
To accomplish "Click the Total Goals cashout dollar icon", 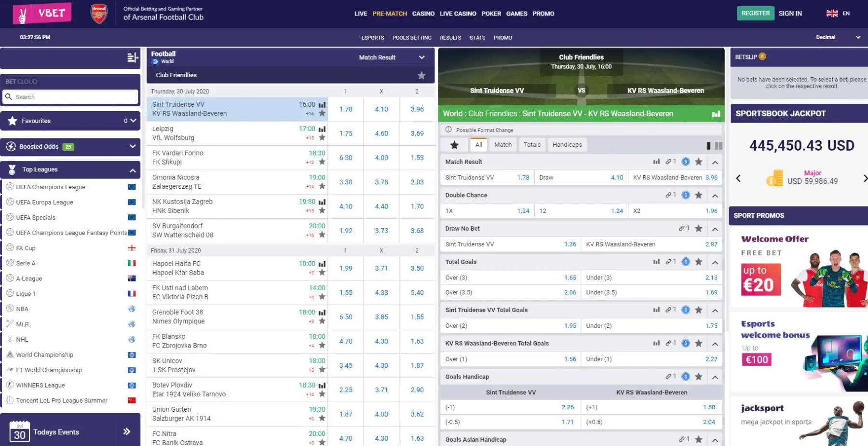I will pos(686,262).
